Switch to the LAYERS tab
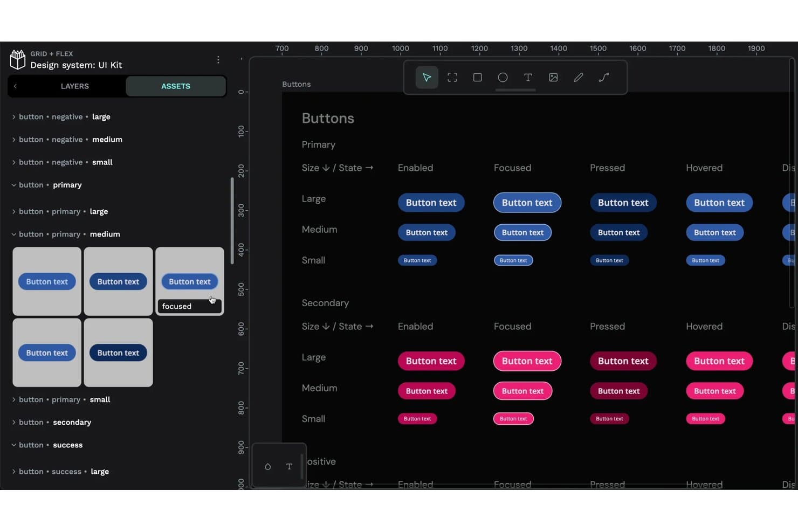The width and height of the screenshot is (798, 532). 74,86
